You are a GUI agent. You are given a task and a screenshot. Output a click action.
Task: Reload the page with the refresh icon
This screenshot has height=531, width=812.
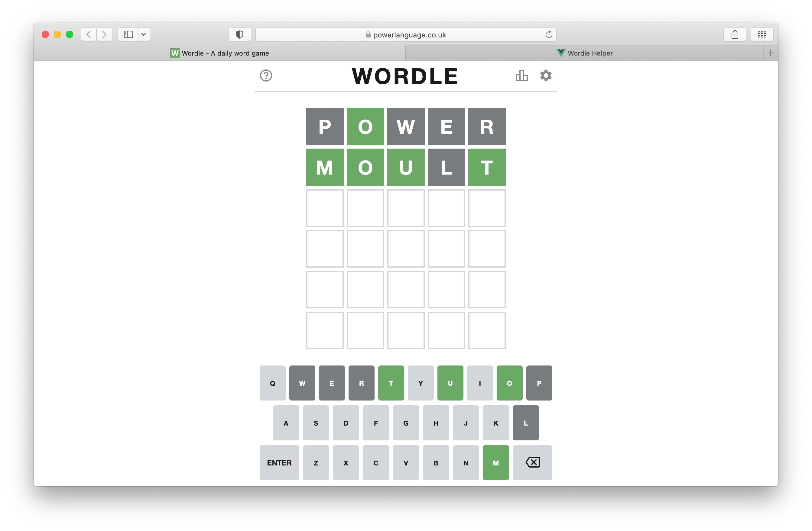(549, 34)
